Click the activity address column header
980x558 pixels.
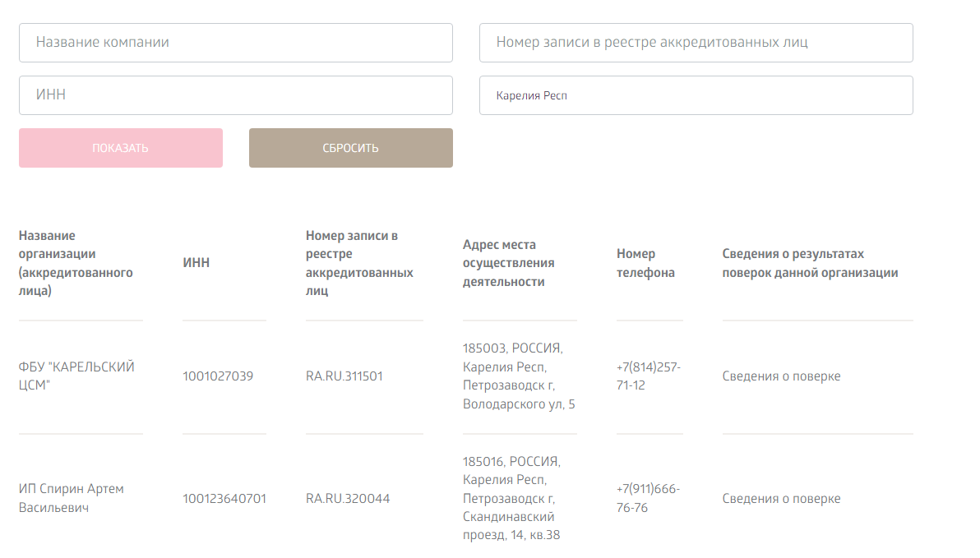(x=508, y=263)
